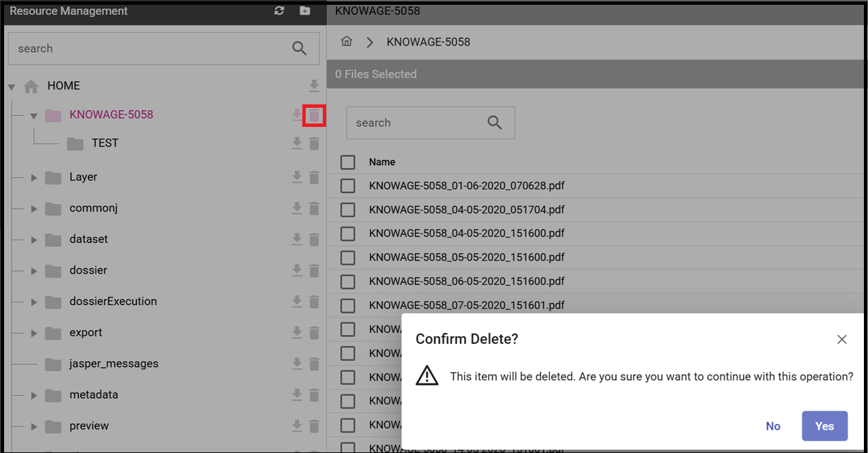Select KNOWAGE-5058_01-06-2020_070628.pdf checkbox
The image size is (868, 453).
click(348, 186)
